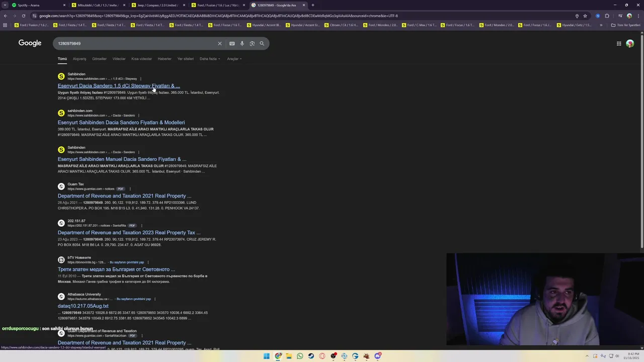The image size is (644, 362).
Task: Switch to the Görseller tab
Action: coord(99,59)
